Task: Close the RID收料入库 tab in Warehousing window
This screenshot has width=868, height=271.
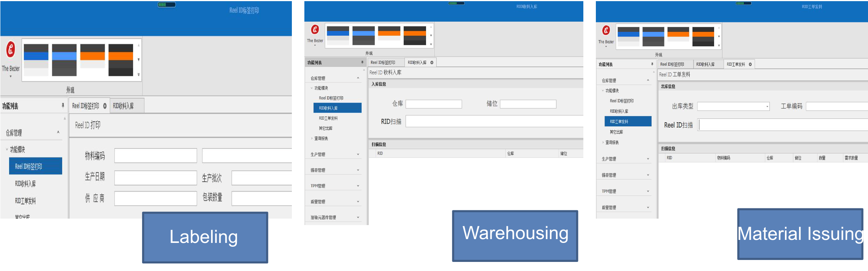Action: pyautogui.click(x=432, y=63)
